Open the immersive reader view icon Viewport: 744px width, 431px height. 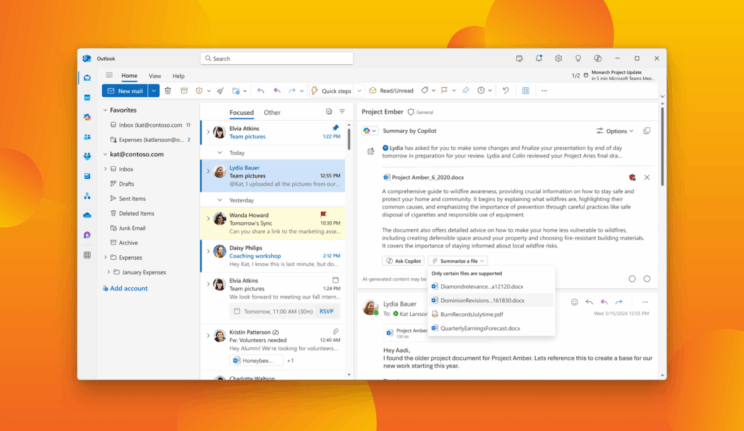pyautogui.click(x=526, y=91)
